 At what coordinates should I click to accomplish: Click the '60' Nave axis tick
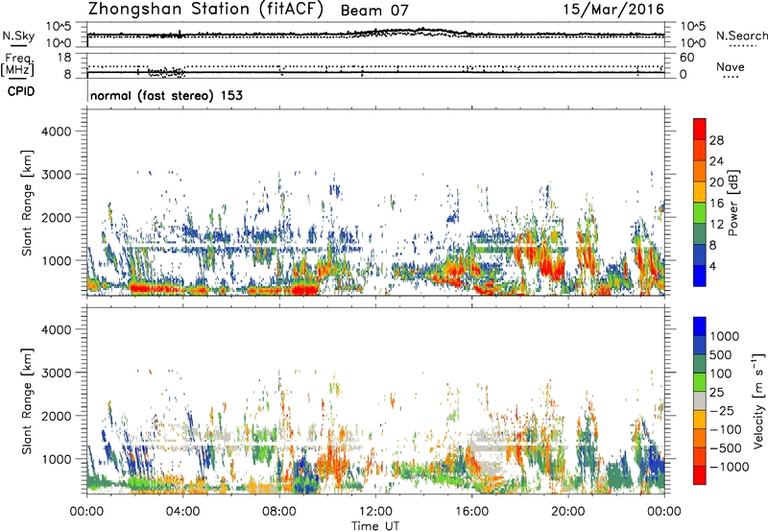tap(687, 58)
